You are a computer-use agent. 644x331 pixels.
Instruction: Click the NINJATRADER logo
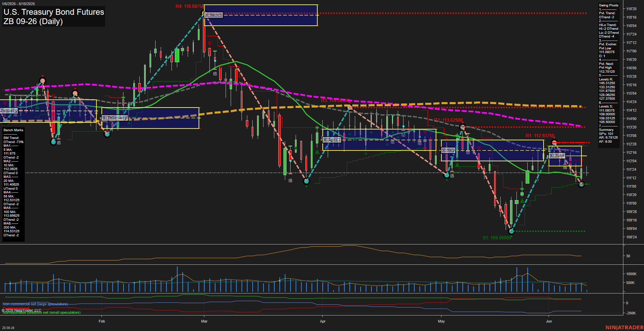[624, 328]
